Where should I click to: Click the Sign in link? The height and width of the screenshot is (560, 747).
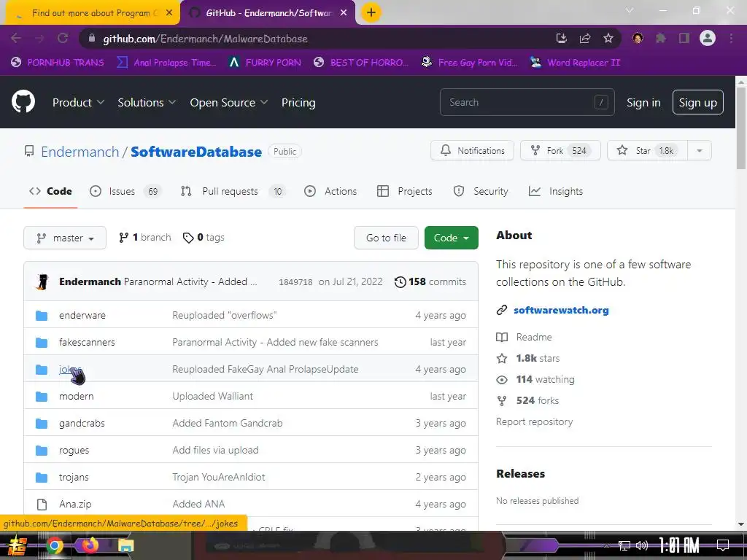(643, 102)
